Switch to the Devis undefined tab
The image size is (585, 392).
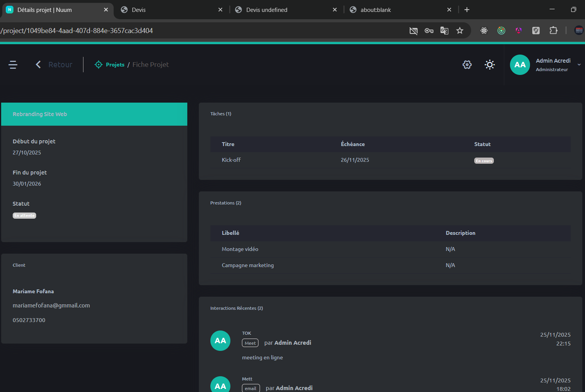(267, 10)
